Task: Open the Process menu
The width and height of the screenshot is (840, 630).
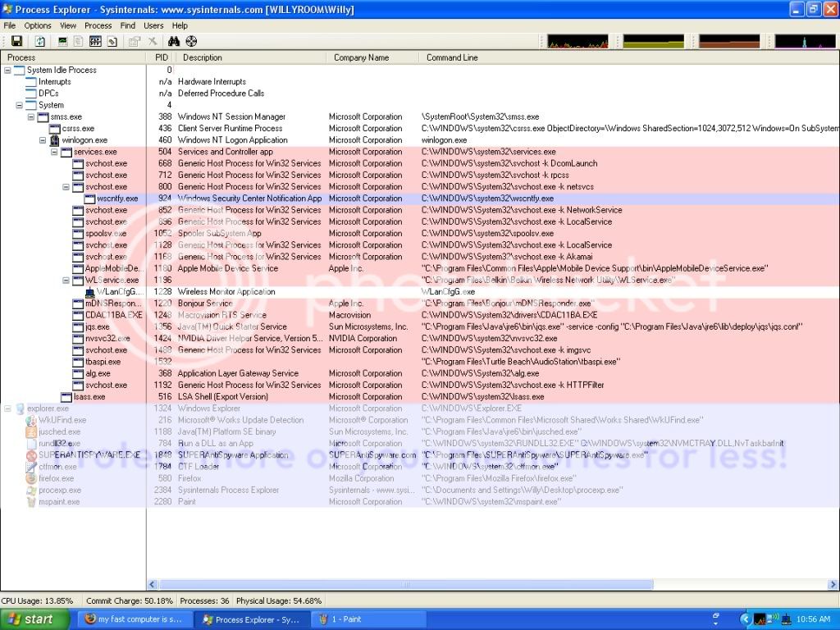Action: 98,25
